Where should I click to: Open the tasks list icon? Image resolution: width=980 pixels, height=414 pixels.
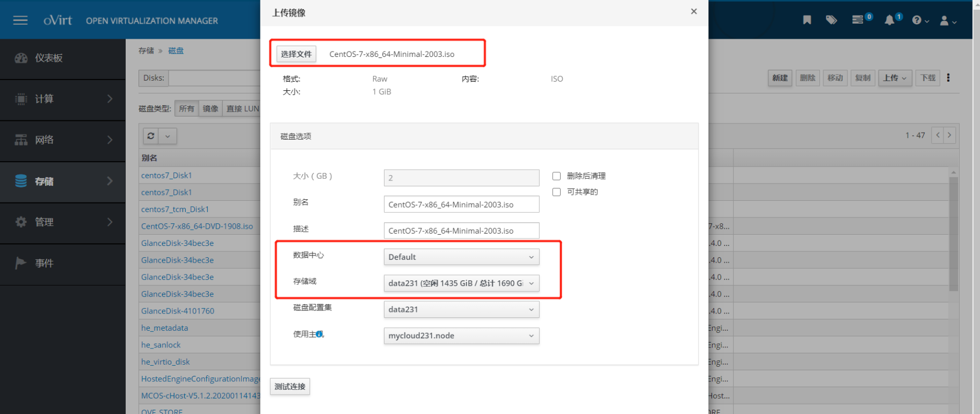pyautogui.click(x=858, y=20)
